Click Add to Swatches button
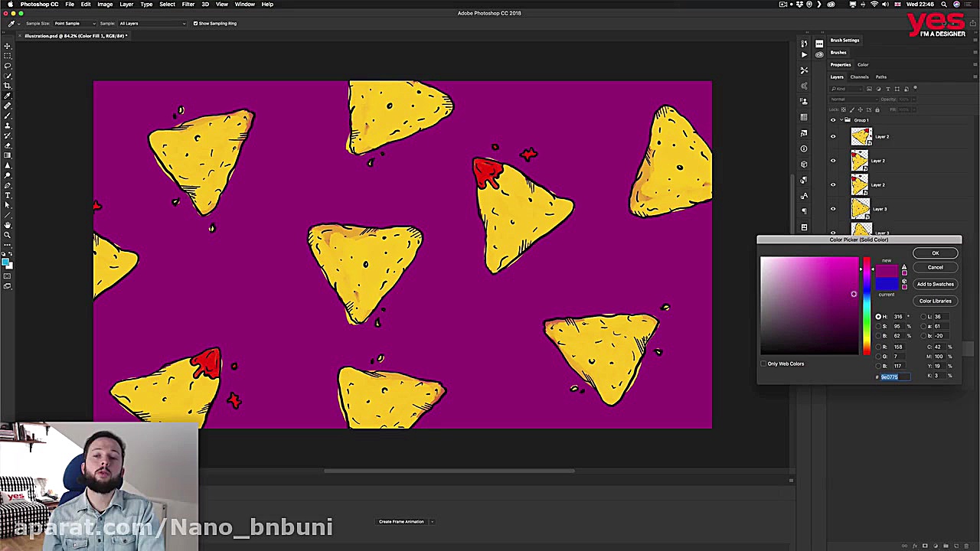The image size is (980, 551). click(935, 284)
